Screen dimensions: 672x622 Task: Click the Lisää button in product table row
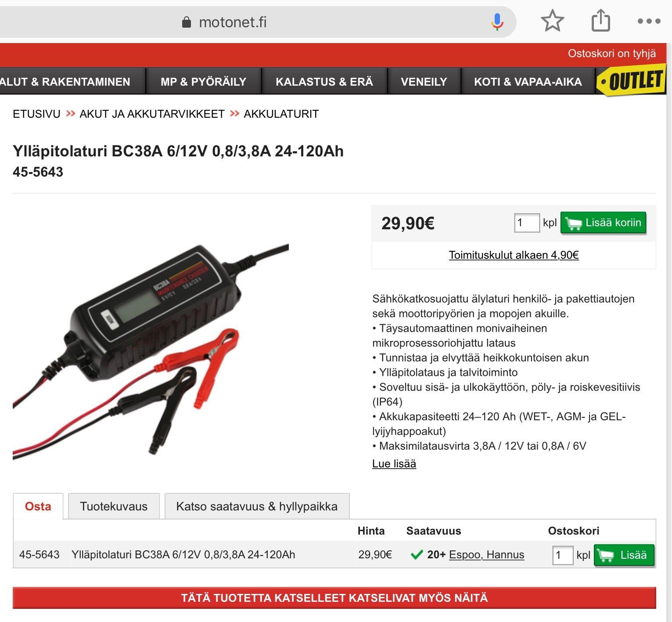(624, 555)
